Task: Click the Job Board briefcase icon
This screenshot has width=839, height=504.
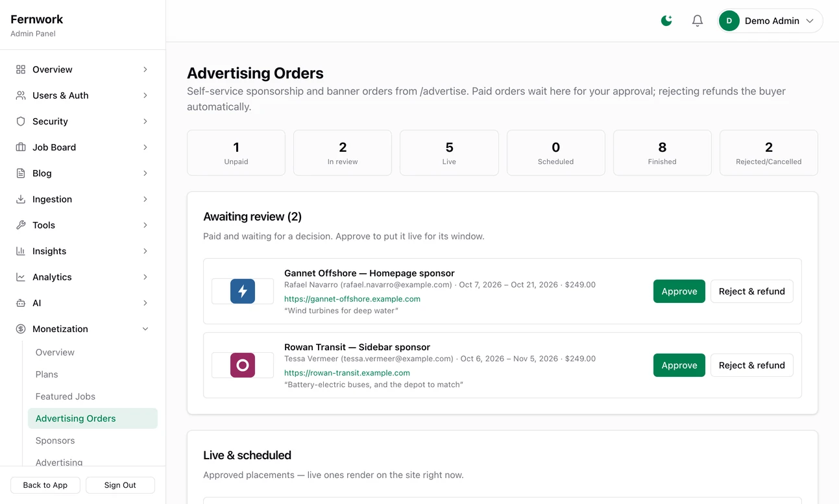Action: pos(21,147)
